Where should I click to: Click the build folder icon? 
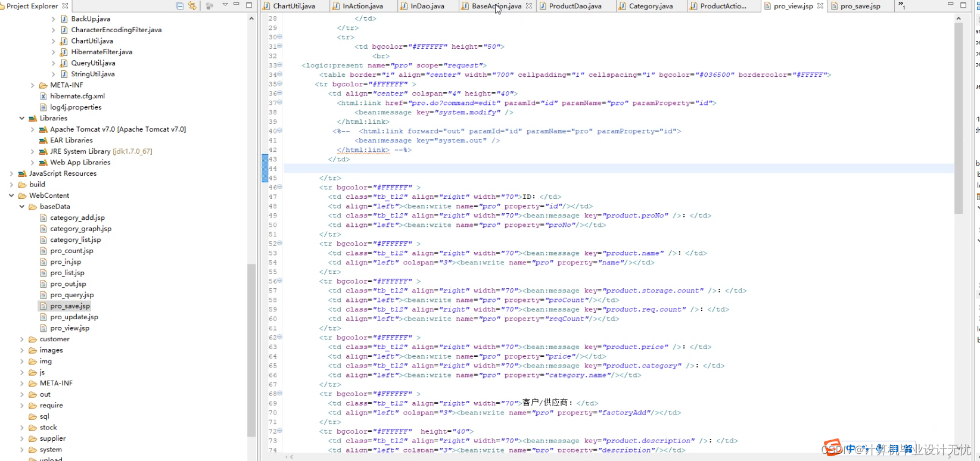22,185
